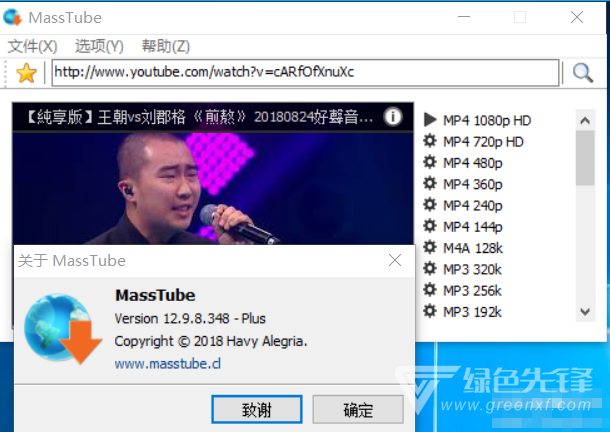Click the video title text in the preview
Viewport: 610px width, 432px height.
[200, 117]
